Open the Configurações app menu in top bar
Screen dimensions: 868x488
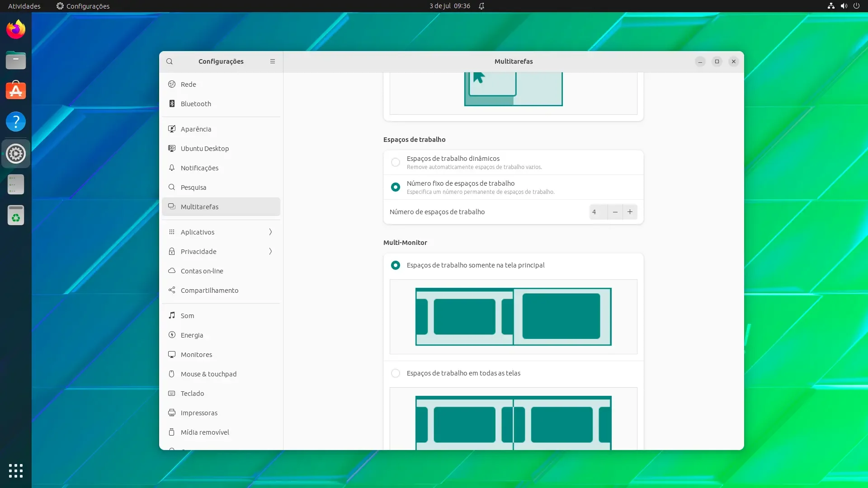tap(83, 6)
